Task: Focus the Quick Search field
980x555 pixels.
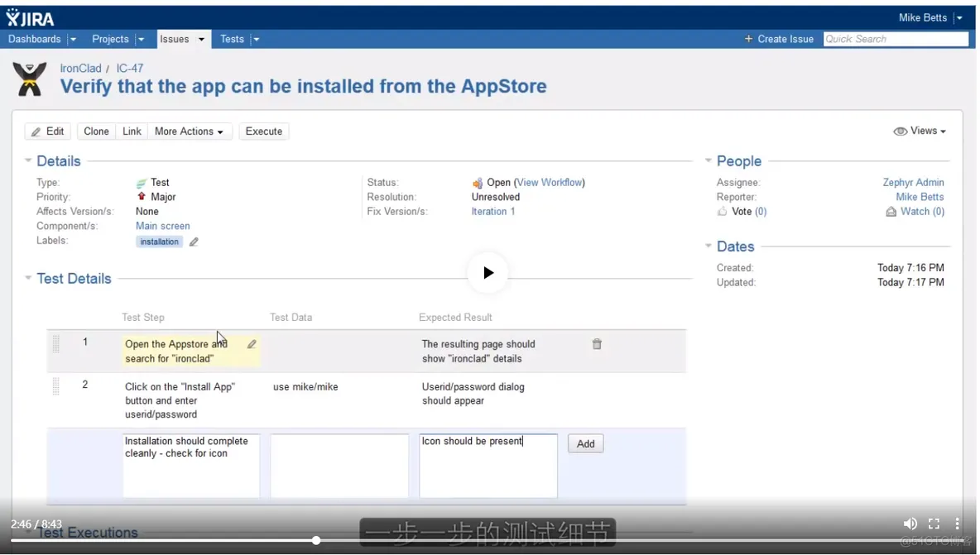Action: click(x=896, y=40)
